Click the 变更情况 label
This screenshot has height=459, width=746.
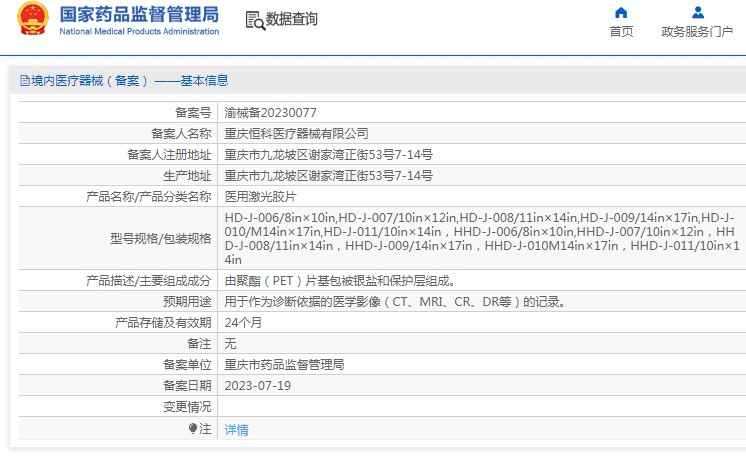[x=187, y=407]
